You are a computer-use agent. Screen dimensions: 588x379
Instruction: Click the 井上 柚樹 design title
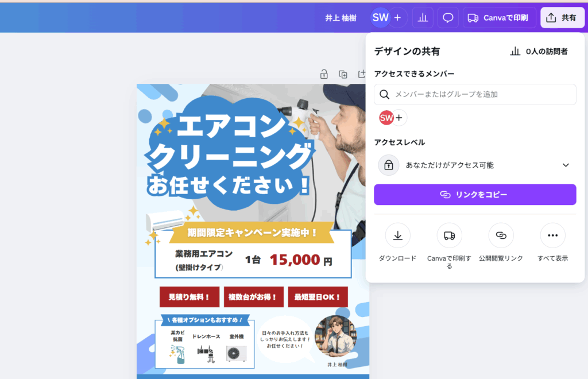(341, 18)
